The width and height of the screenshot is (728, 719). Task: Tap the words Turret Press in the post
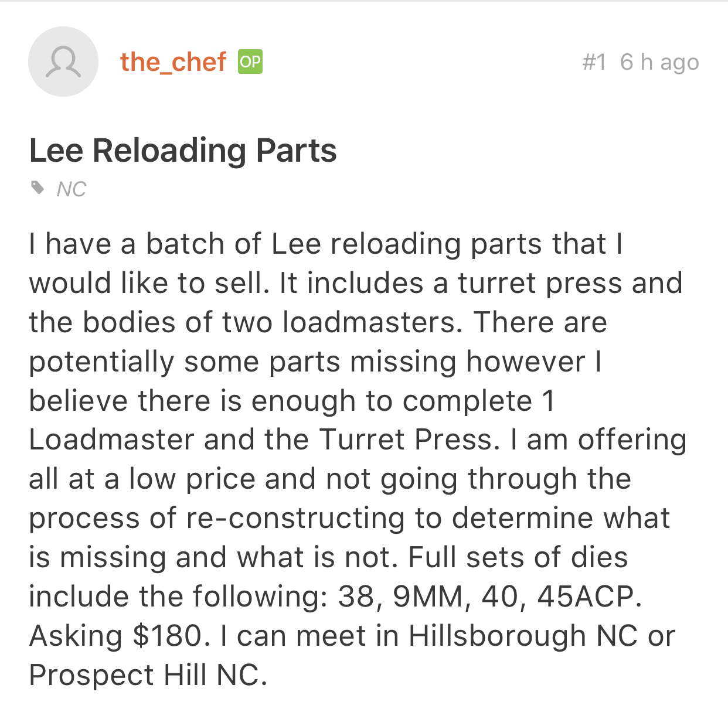tap(406, 440)
